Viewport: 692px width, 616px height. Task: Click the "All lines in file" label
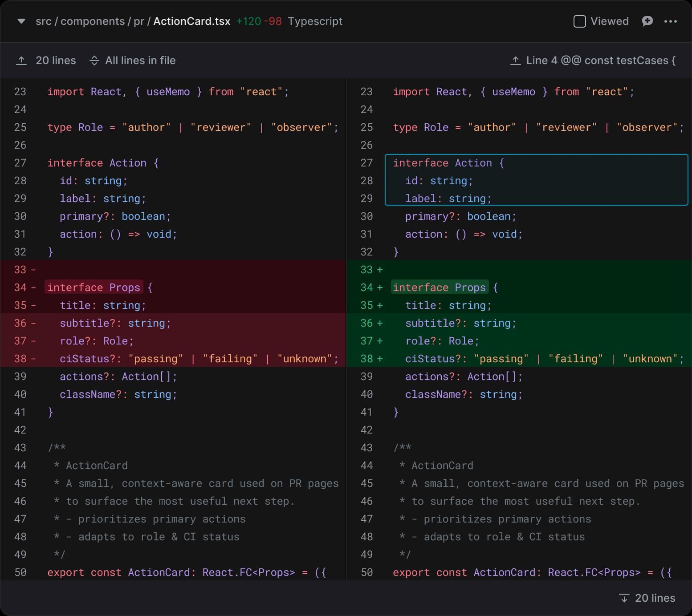[x=140, y=61]
